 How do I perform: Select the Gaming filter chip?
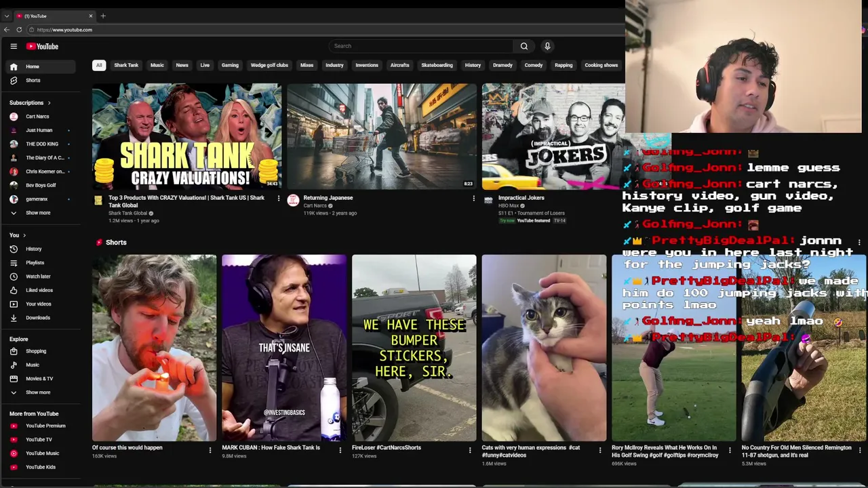[230, 65]
